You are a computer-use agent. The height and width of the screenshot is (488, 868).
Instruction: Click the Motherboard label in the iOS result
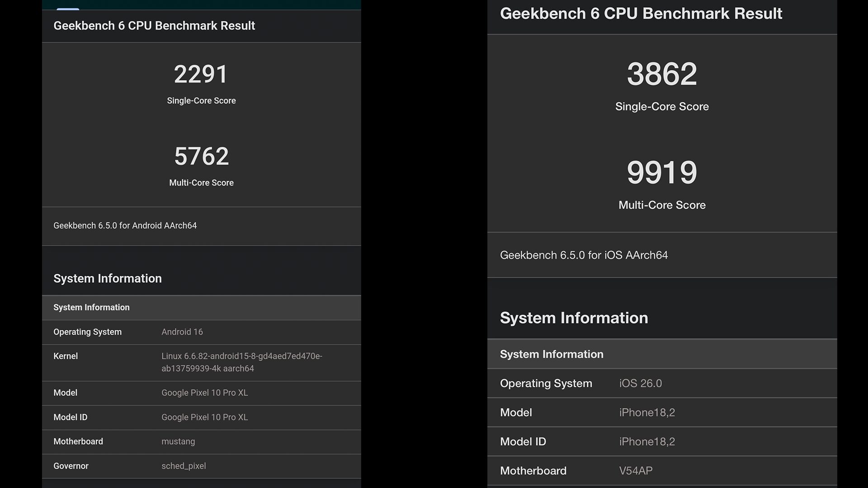pyautogui.click(x=533, y=471)
